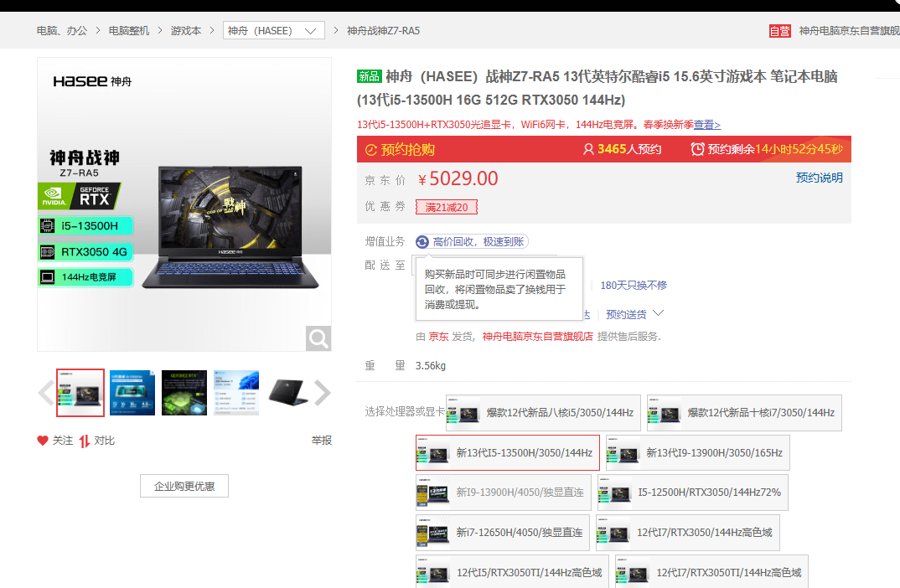This screenshot has height=588, width=900.
Task: Click the 自营 badge icon
Action: tap(780, 31)
